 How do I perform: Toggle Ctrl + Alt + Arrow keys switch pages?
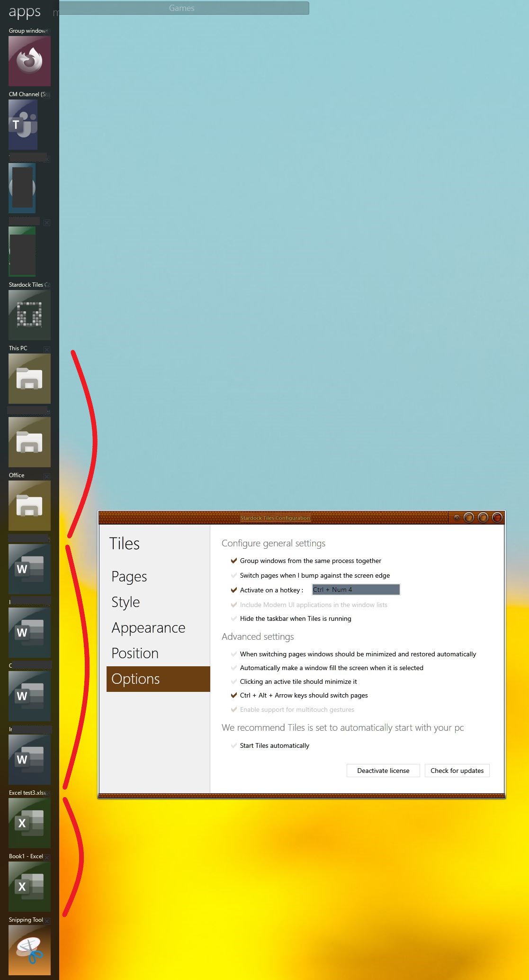[233, 695]
